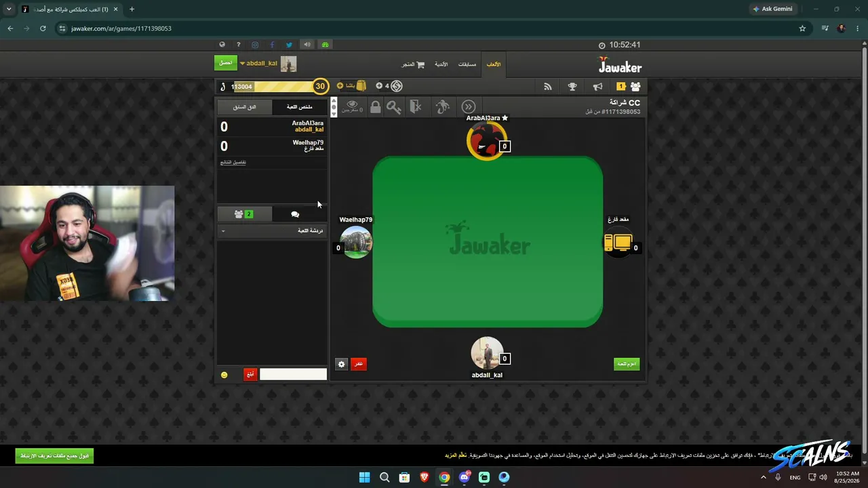868x488 pixels.
Task: Open the المتجر store menu
Action: point(413,64)
